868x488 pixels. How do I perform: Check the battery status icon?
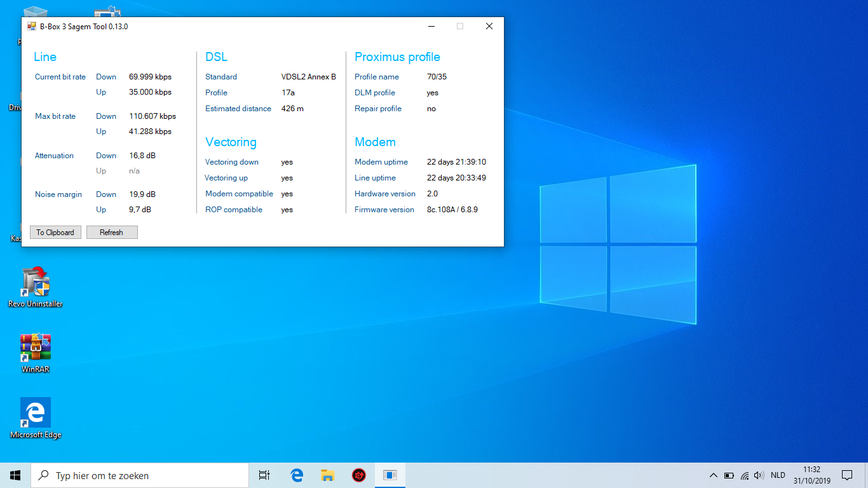click(729, 475)
